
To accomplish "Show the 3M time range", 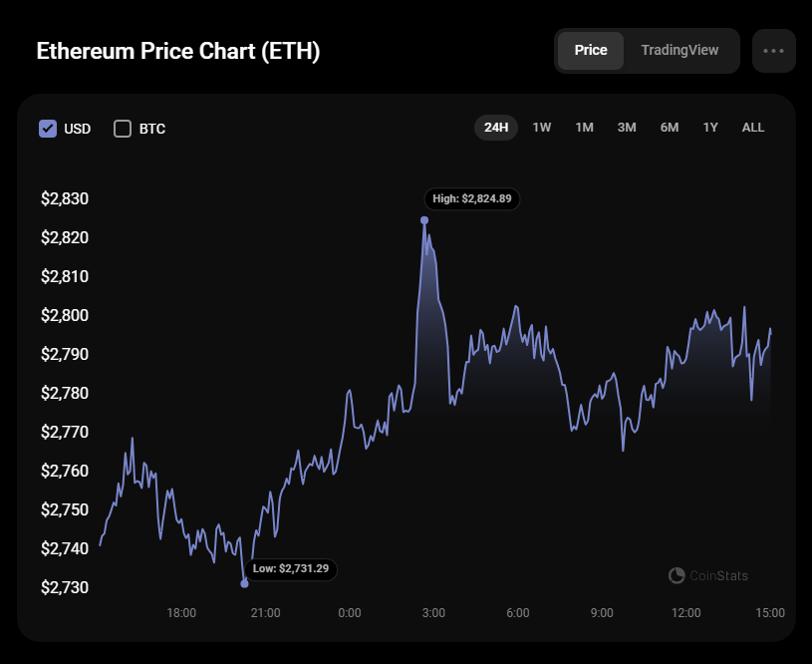I will point(627,128).
